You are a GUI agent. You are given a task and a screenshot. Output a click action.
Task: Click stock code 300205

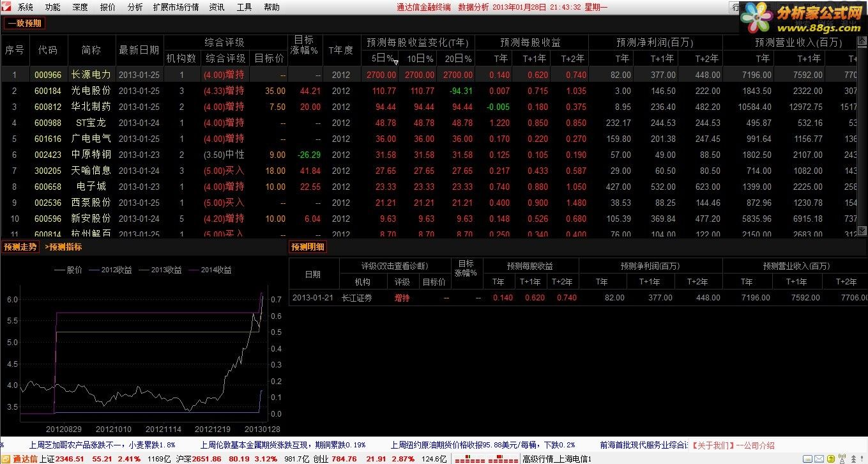[x=48, y=171]
